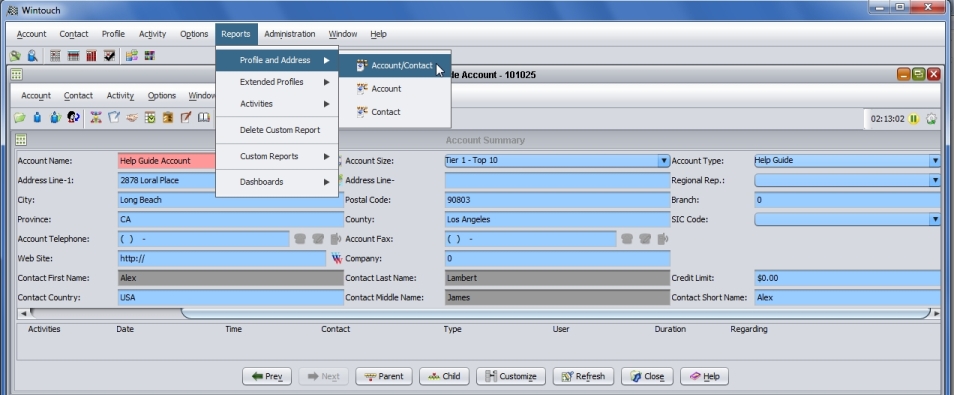Select Profile and Address menu entry

pos(277,60)
